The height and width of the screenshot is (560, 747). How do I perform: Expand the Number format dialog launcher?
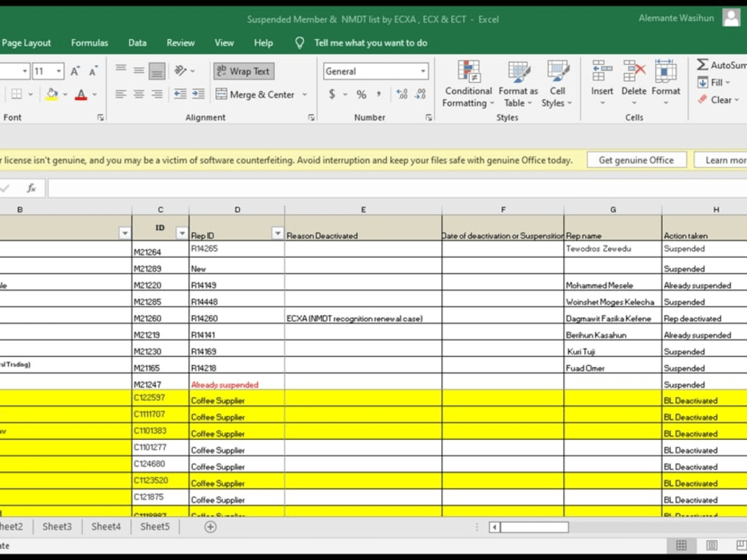[429, 118]
